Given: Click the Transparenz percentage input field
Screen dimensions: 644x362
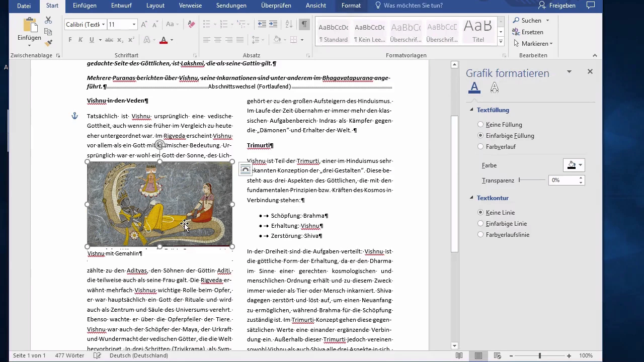Looking at the screenshot, I should pyautogui.click(x=563, y=180).
